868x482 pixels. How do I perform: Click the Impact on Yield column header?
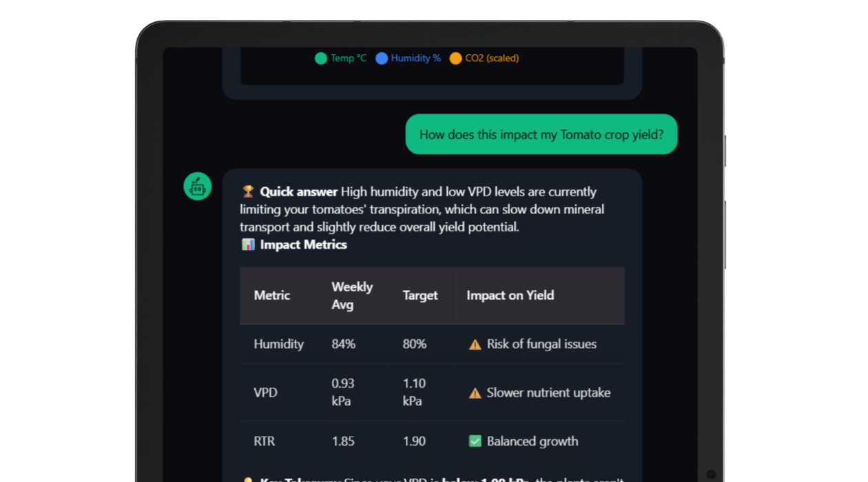(510, 295)
